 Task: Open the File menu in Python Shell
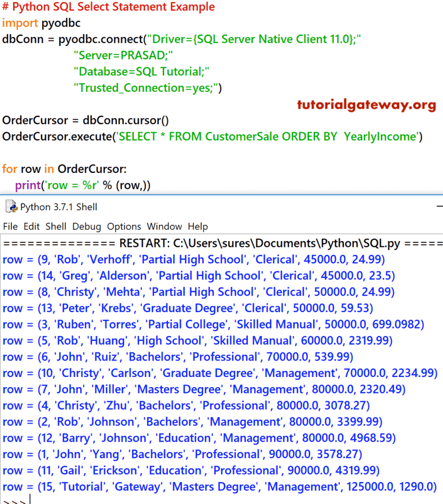(x=10, y=226)
